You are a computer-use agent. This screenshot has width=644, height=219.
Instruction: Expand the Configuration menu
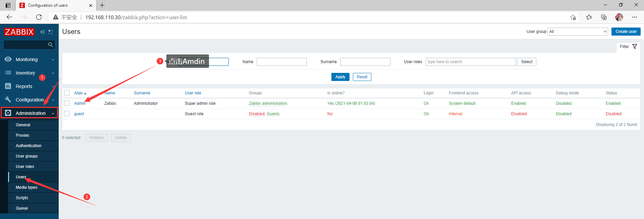(53, 100)
